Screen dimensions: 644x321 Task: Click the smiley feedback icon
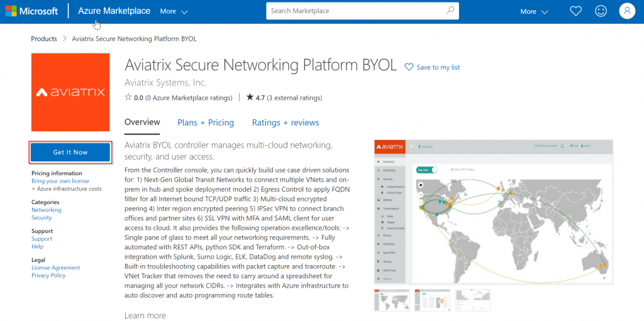[601, 11]
